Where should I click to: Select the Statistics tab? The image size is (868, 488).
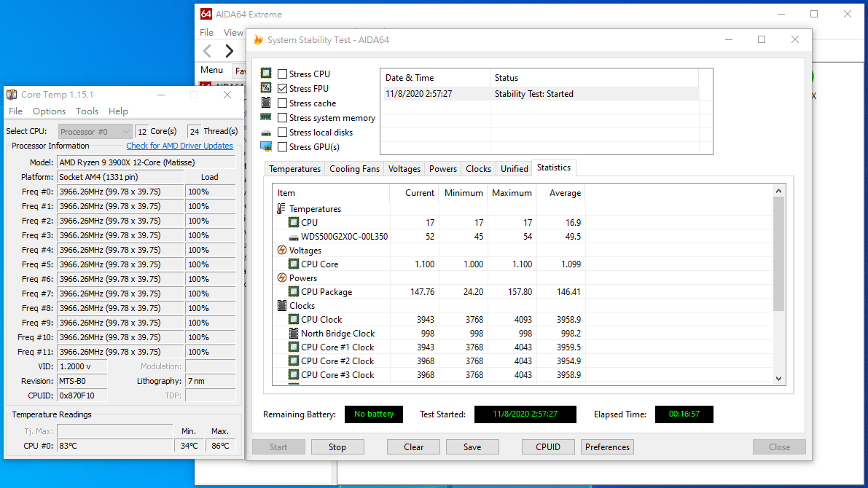[554, 168]
